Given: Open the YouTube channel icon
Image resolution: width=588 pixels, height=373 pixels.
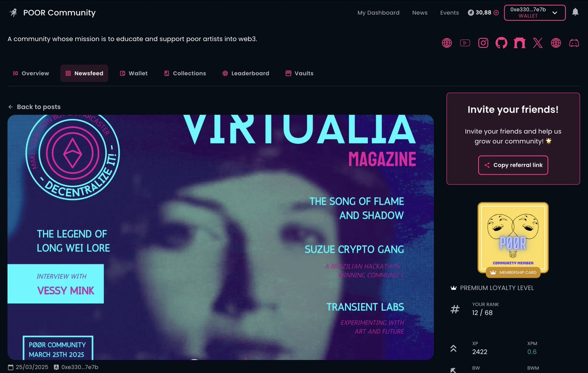Looking at the screenshot, I should pos(465,43).
